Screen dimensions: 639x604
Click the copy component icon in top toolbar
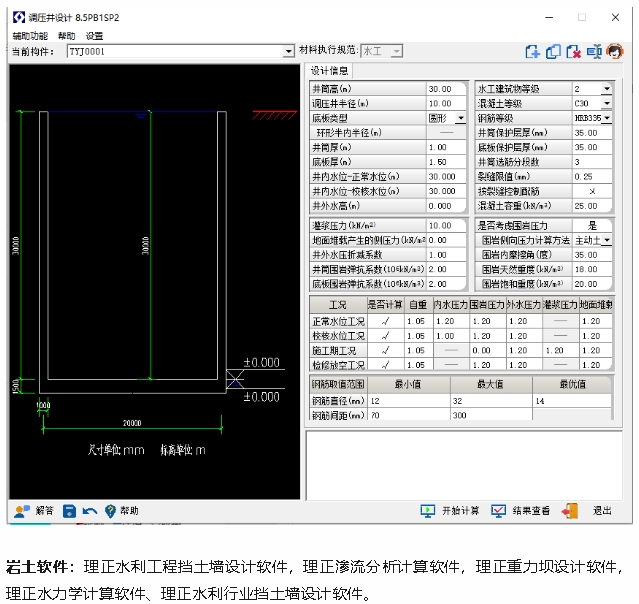pos(554,51)
